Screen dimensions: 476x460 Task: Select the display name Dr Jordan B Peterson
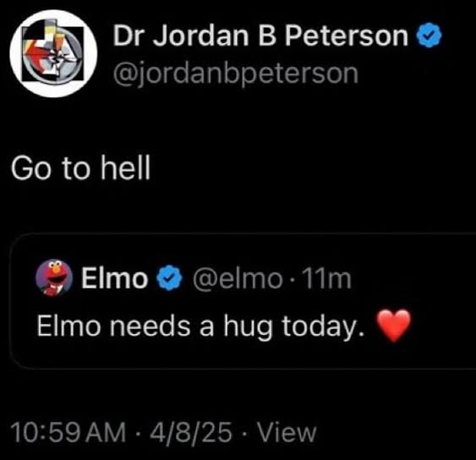click(260, 36)
